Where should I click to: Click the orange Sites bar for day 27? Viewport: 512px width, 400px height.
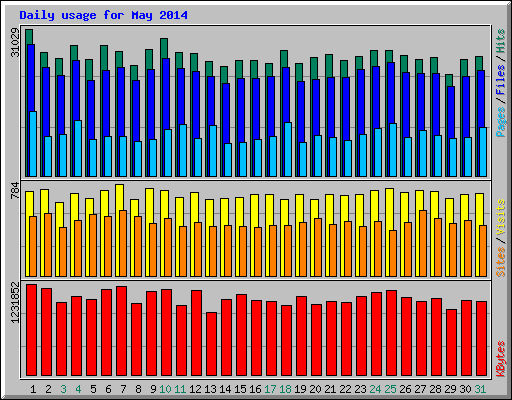(423, 243)
